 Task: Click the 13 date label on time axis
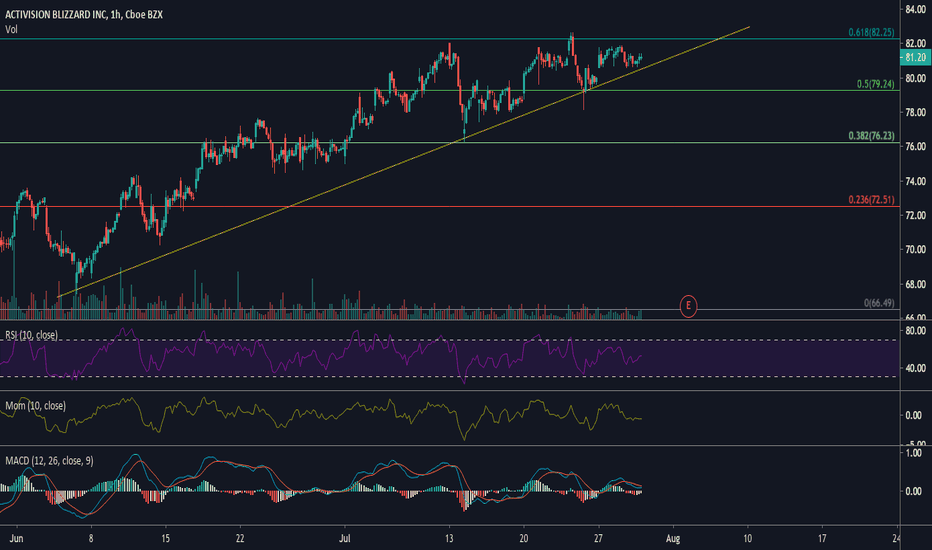[x=449, y=538]
